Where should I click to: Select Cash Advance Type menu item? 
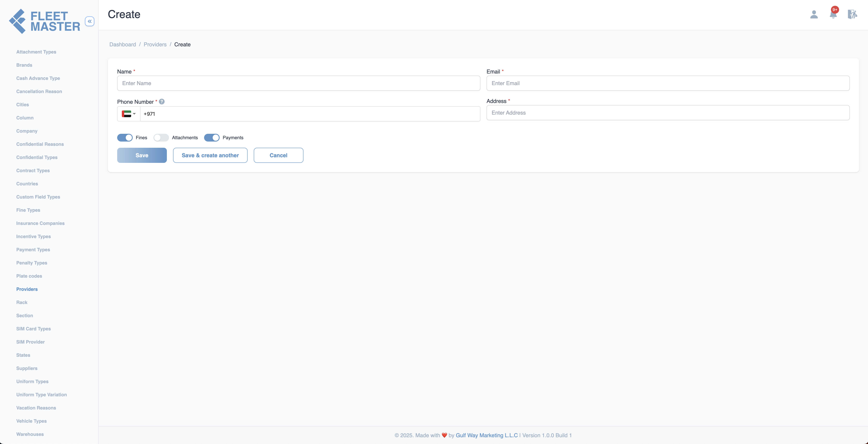(38, 78)
